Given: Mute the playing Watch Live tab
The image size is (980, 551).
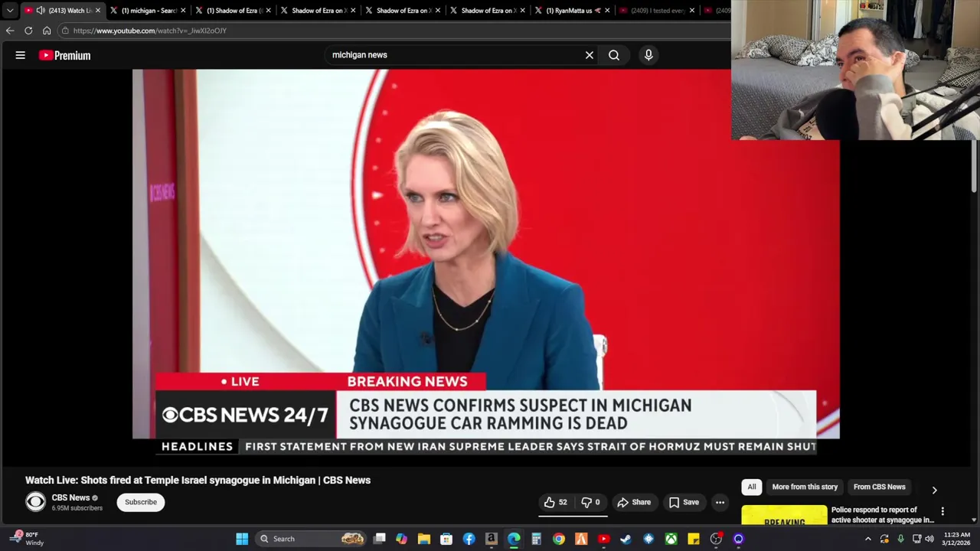Looking at the screenshot, I should 40,11.
